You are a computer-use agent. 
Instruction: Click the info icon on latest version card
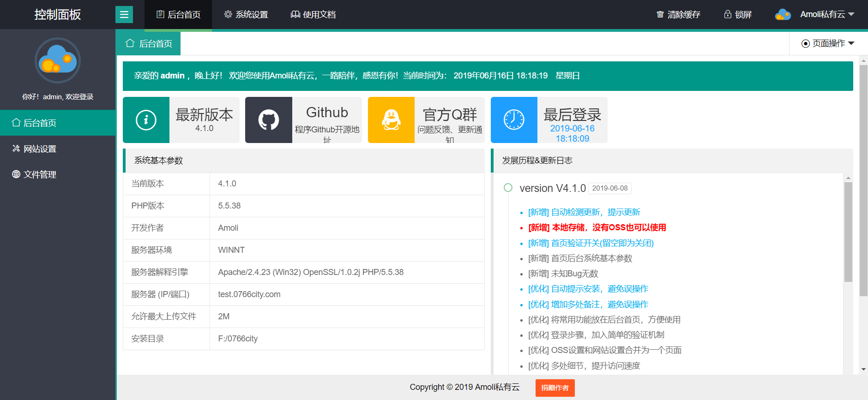tap(146, 120)
